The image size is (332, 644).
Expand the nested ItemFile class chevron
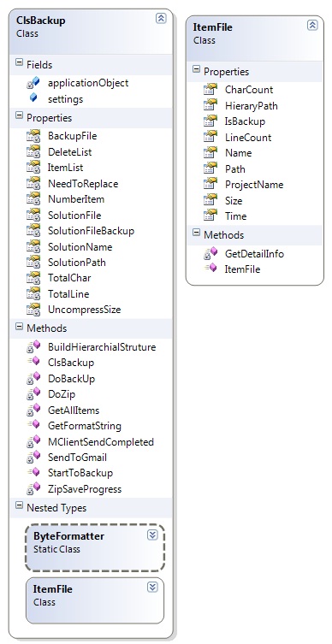152,588
